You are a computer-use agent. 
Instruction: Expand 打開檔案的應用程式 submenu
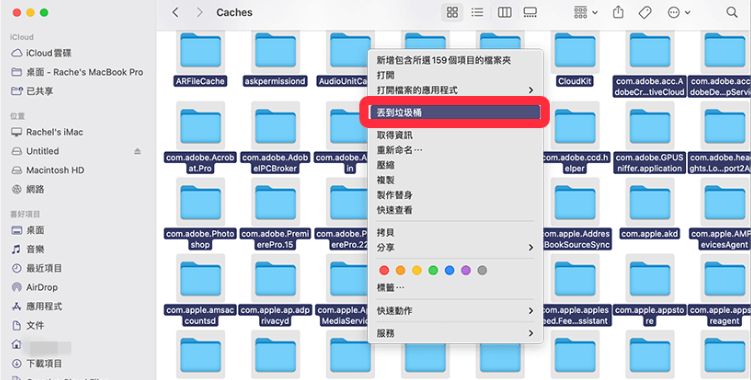(455, 90)
